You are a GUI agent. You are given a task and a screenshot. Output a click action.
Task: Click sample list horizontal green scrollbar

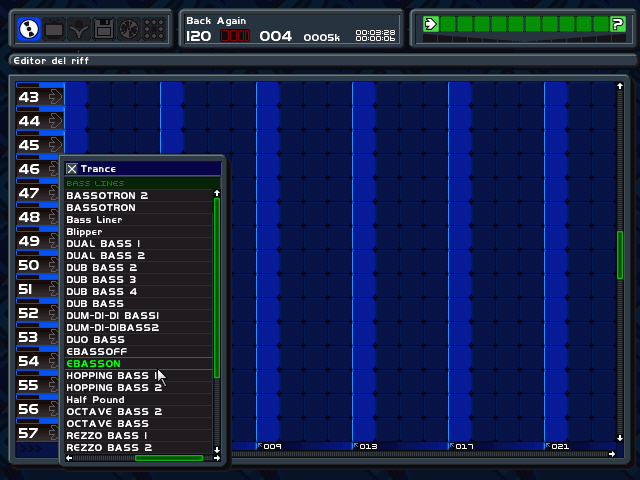pyautogui.click(x=169, y=458)
